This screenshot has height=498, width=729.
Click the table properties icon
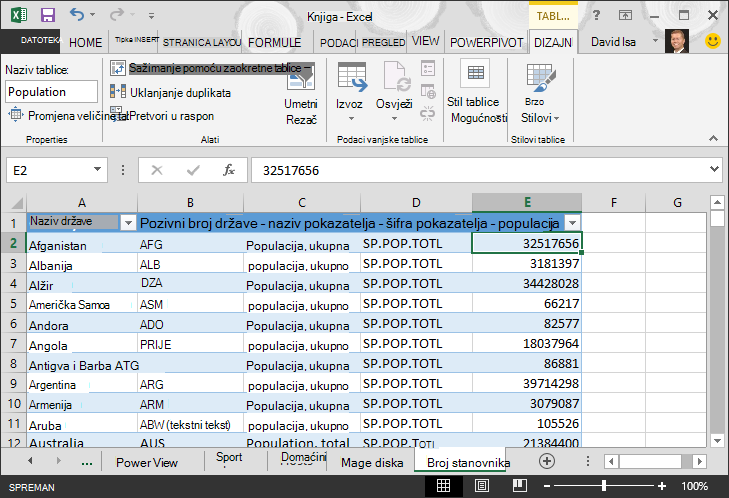tap(428, 68)
